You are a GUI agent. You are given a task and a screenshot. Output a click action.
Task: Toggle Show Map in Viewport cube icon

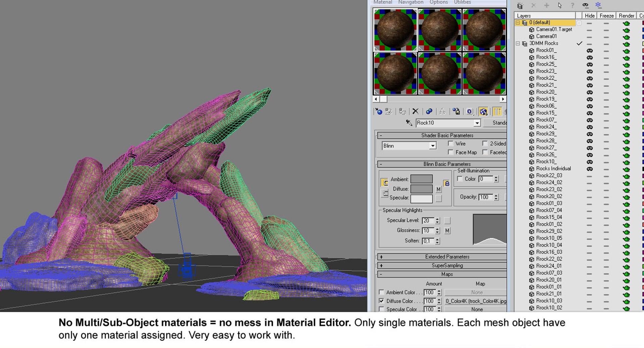tap(483, 112)
